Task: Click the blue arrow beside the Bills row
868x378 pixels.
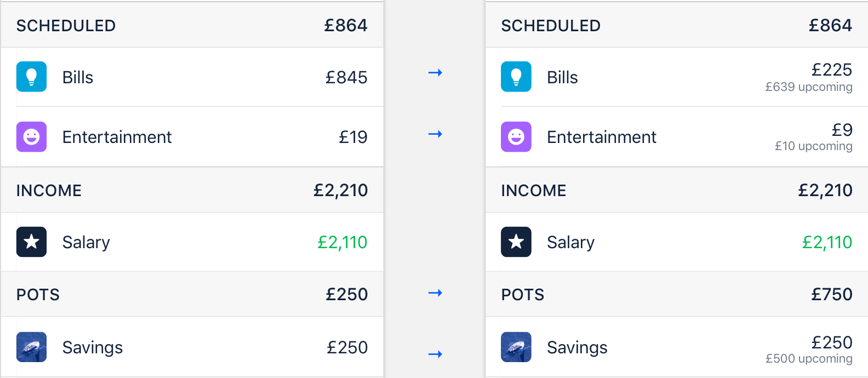Action: (x=435, y=72)
